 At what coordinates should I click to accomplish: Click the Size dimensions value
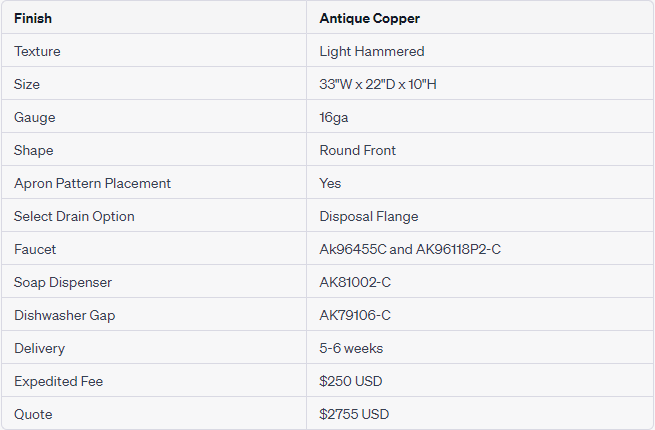click(378, 84)
